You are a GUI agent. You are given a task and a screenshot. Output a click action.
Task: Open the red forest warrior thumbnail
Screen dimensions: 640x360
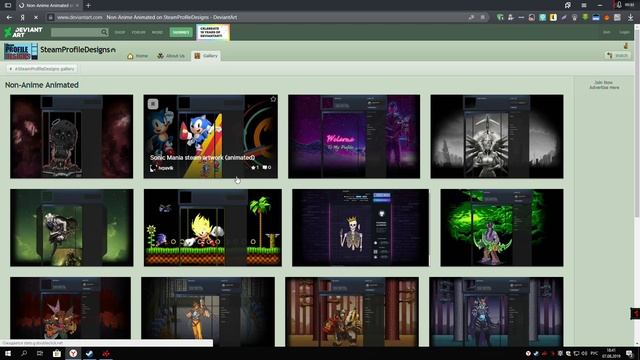click(x=352, y=312)
